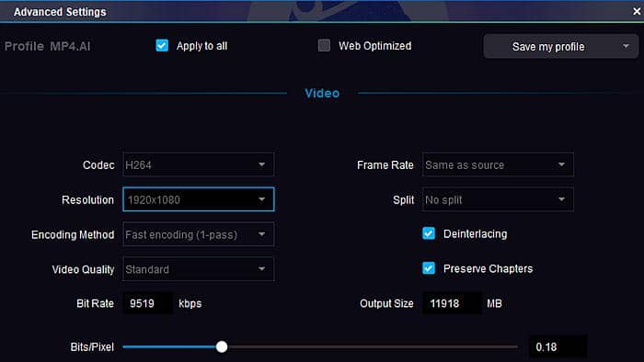Viewport: 644px width, 362px height.
Task: Toggle the Preserve Chapters checkbox
Action: [x=429, y=268]
